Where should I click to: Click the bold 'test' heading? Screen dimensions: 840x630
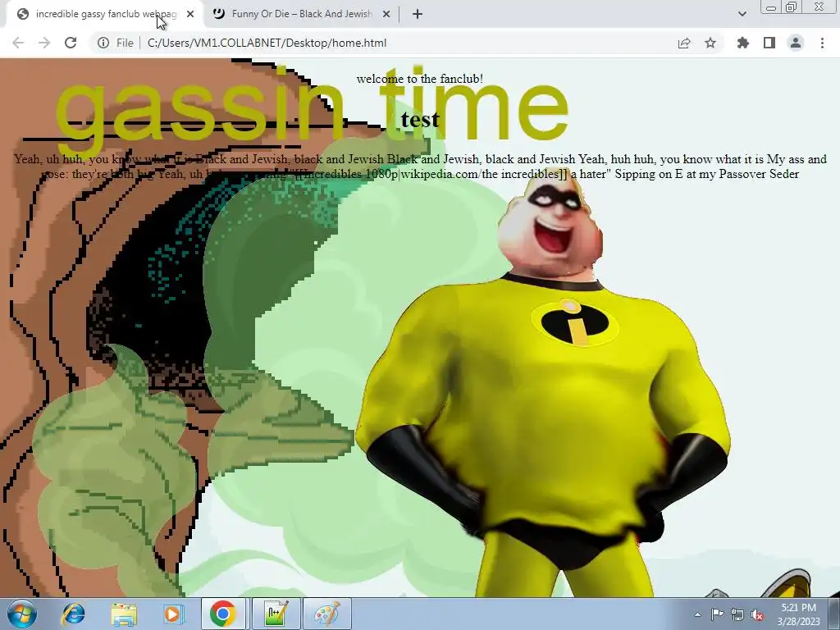click(x=420, y=119)
